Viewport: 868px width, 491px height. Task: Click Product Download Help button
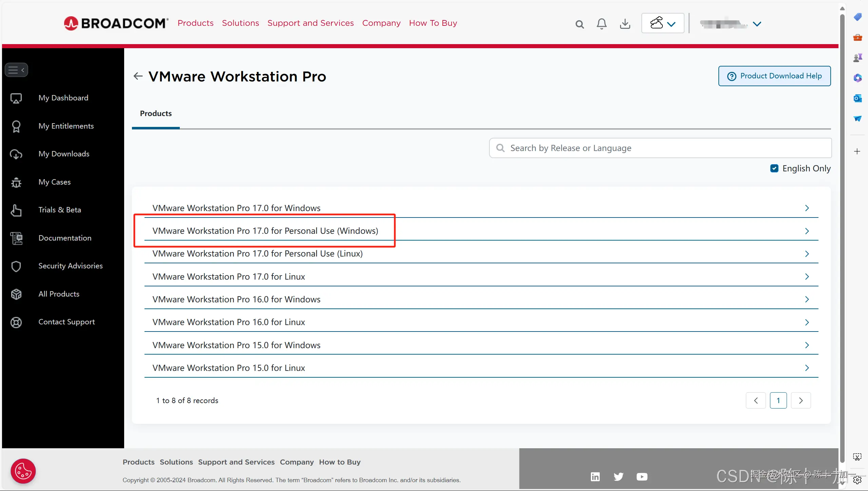click(774, 76)
